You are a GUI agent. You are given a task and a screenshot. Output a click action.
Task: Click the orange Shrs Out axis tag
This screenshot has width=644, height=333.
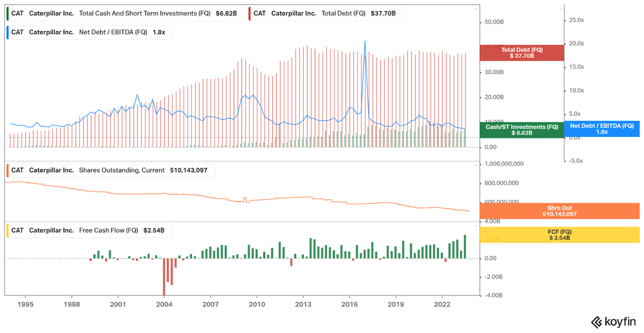tap(559, 211)
